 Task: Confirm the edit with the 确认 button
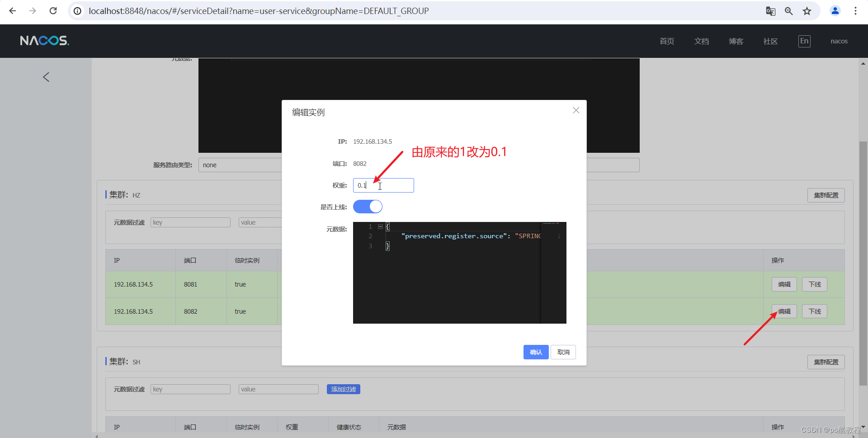coord(536,352)
